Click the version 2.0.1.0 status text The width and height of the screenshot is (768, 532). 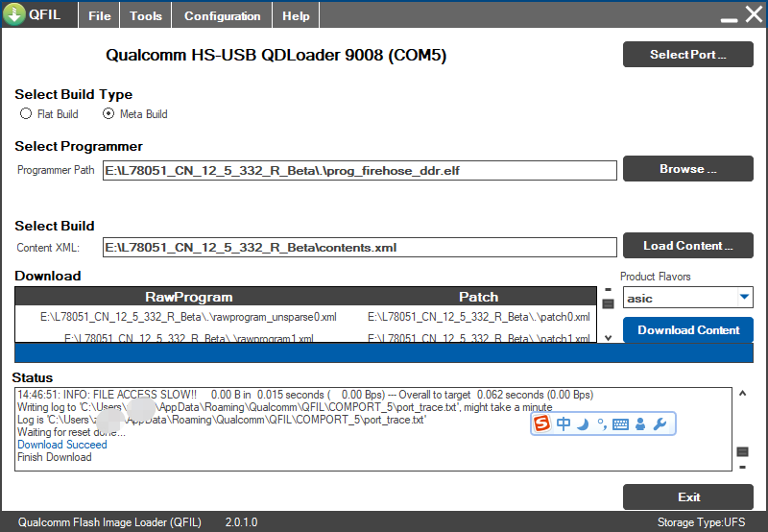click(x=242, y=522)
